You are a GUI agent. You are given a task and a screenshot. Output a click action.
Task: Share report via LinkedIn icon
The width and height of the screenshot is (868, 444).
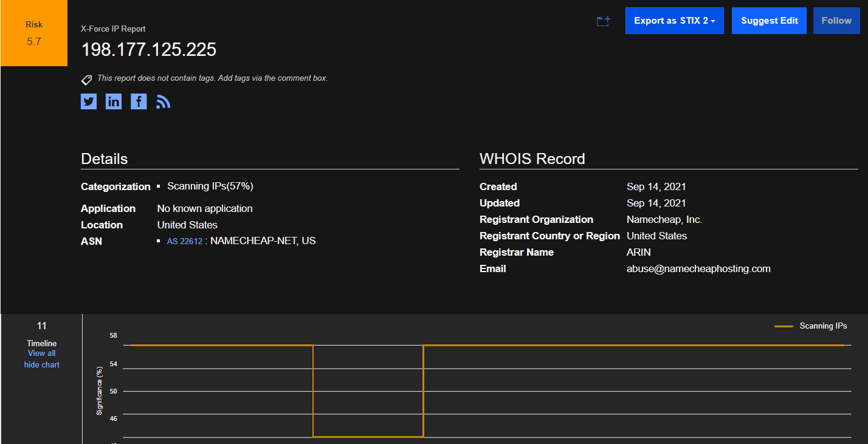[x=114, y=101]
